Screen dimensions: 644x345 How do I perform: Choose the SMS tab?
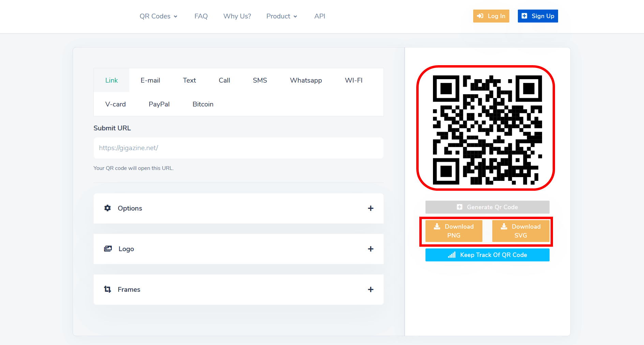[260, 80]
